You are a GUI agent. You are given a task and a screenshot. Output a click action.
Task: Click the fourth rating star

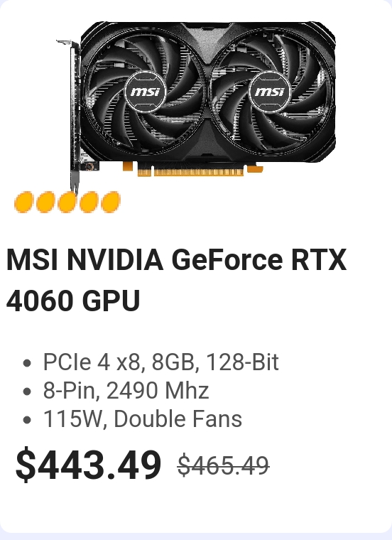[89, 202]
